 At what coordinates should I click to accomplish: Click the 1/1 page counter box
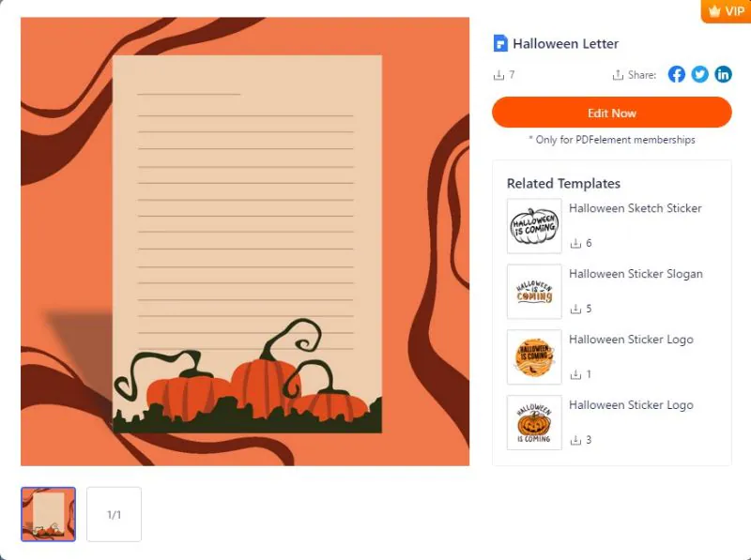(114, 515)
